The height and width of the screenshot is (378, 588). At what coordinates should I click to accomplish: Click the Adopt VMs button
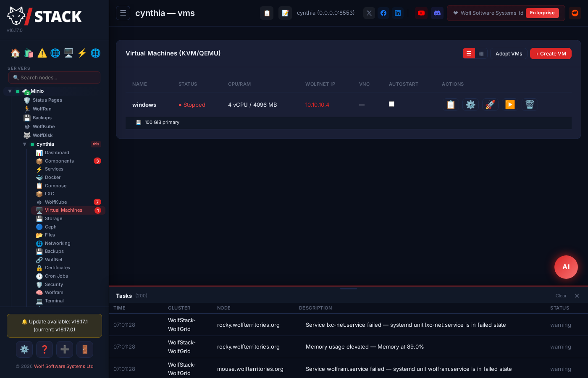[509, 54]
